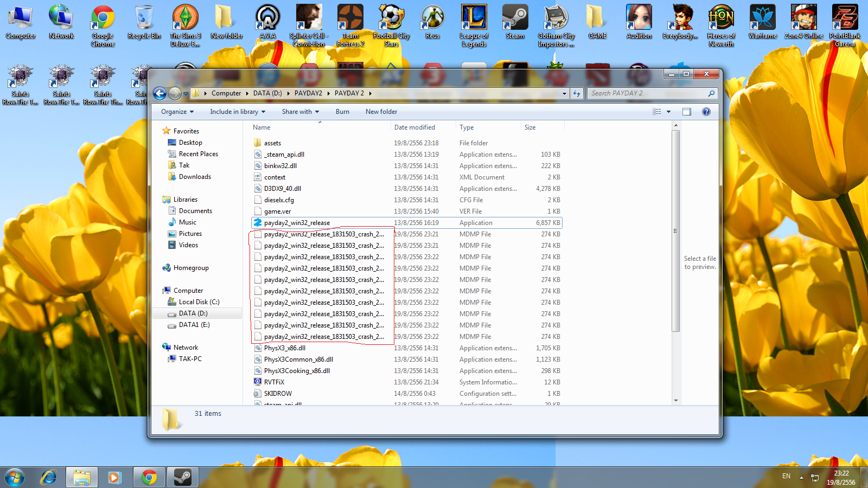Open the change view options arrow
The image size is (868, 488).
[x=668, y=112]
